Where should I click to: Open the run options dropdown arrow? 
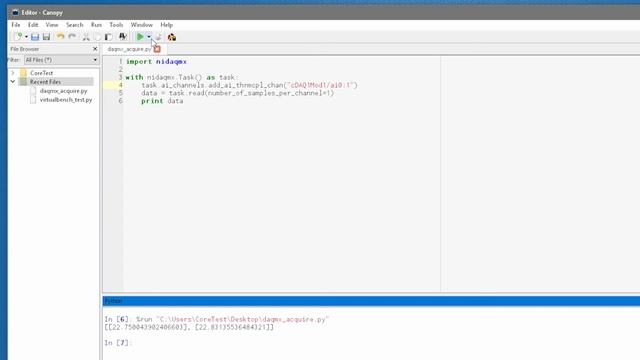pyautogui.click(x=149, y=37)
